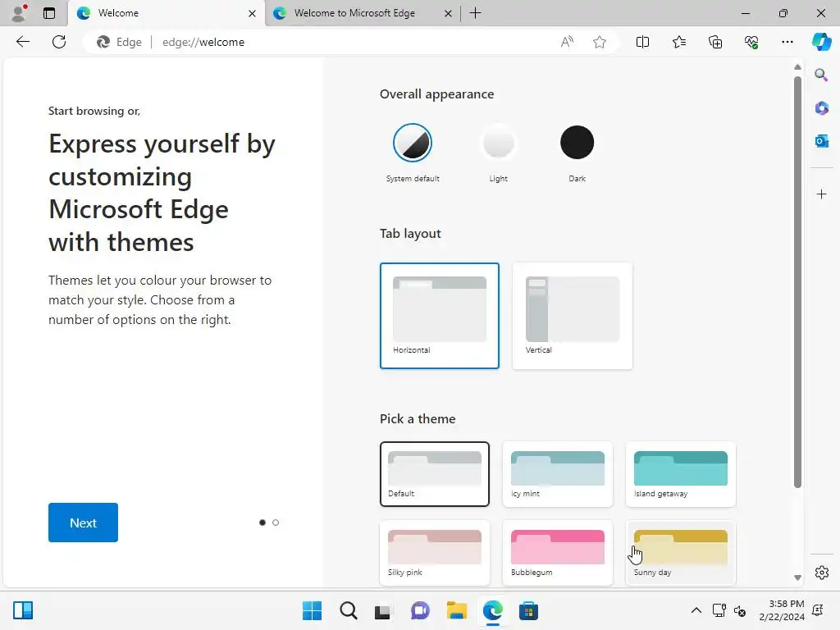This screenshot has width=840, height=630.
Task: Click the vertical scrollbar thumb
Action: (x=797, y=282)
